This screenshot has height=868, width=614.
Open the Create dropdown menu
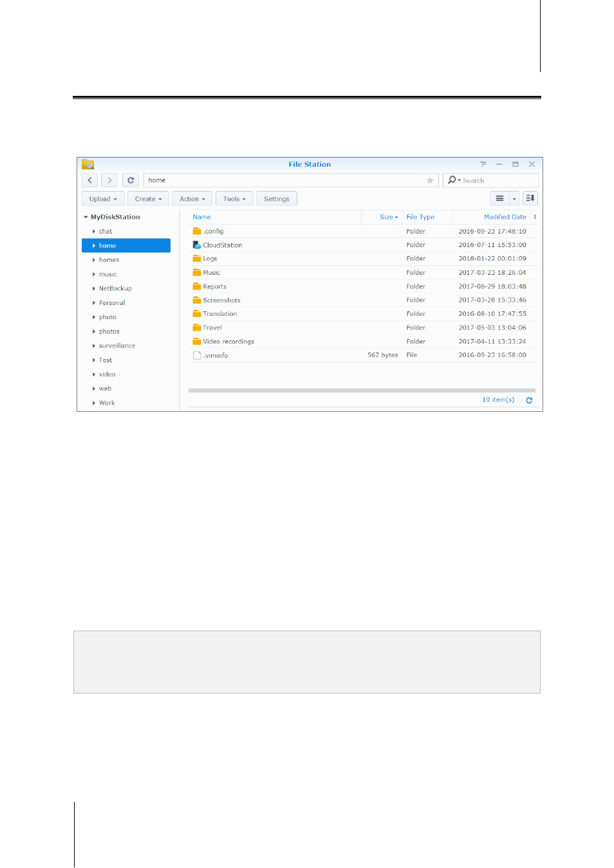[x=148, y=199]
